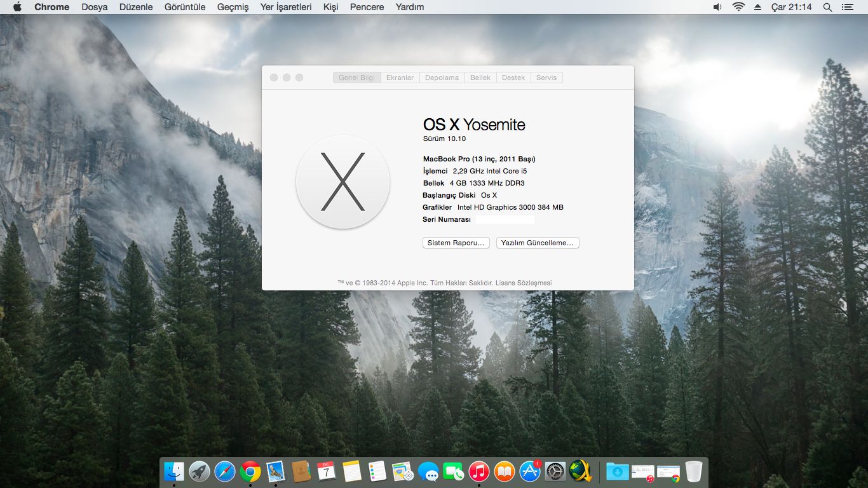Launch Launchpad rocket icon in Dock
The width and height of the screenshot is (868, 488).
click(x=200, y=471)
